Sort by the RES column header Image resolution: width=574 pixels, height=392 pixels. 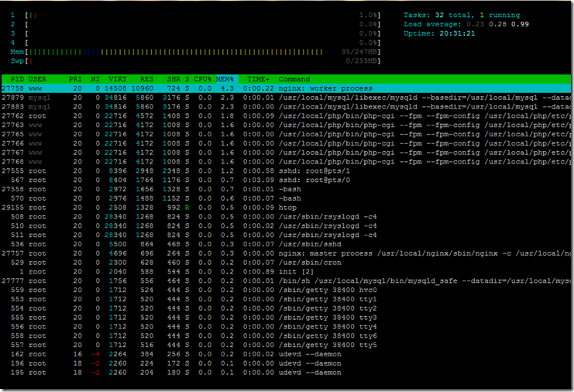point(147,79)
